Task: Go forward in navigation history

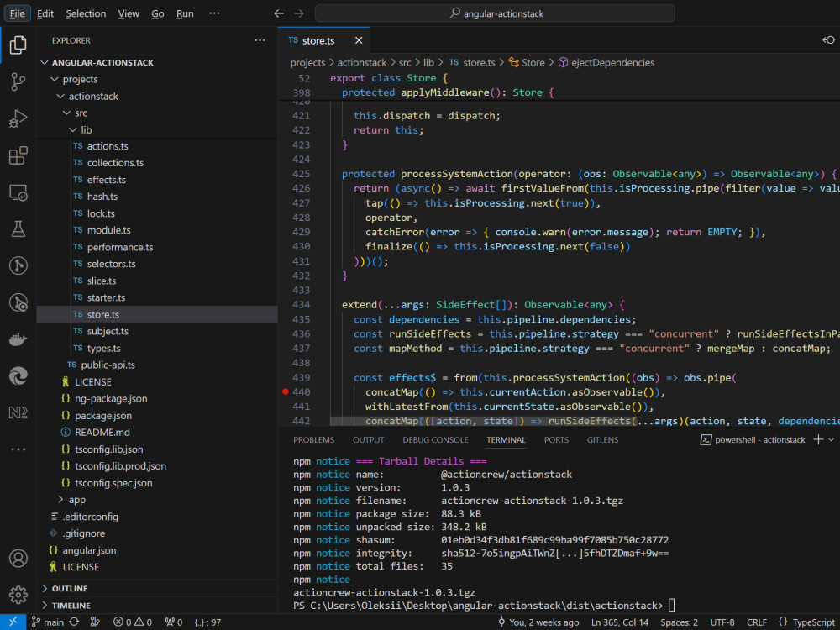Action: tap(299, 13)
